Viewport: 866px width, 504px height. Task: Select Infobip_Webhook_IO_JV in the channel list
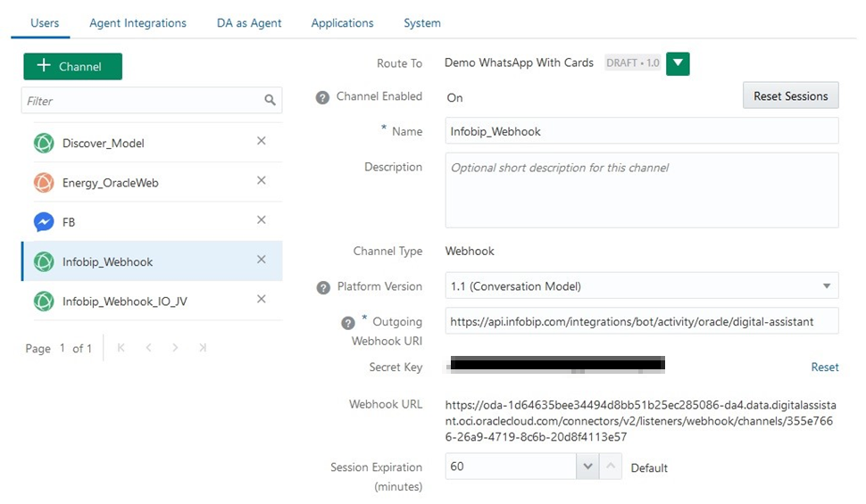(x=125, y=302)
